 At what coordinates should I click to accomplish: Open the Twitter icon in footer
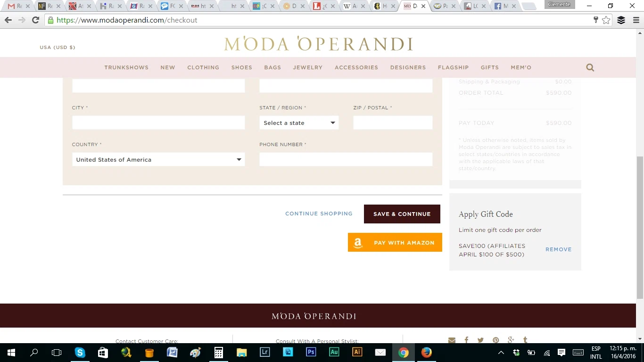pos(480,340)
